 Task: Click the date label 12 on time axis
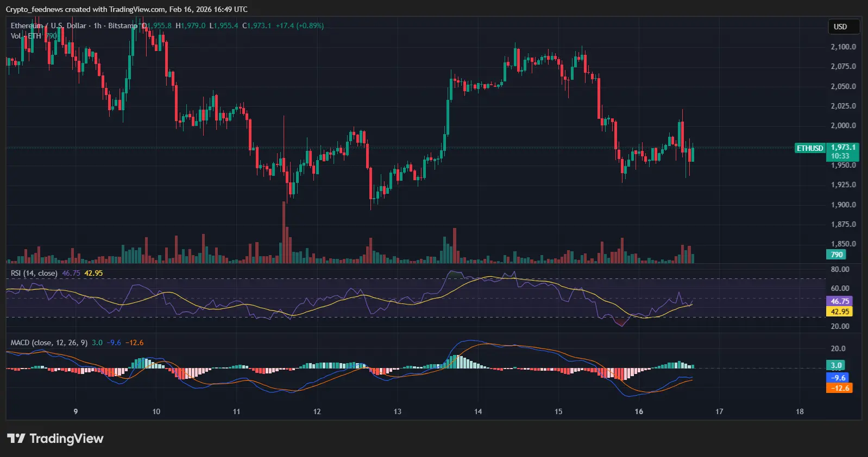coord(317,411)
